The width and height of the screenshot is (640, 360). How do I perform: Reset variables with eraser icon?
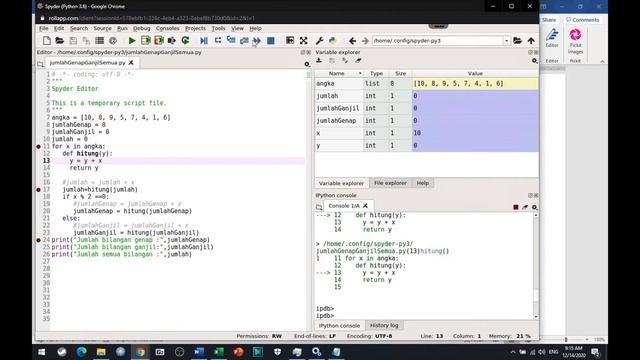(x=358, y=60)
